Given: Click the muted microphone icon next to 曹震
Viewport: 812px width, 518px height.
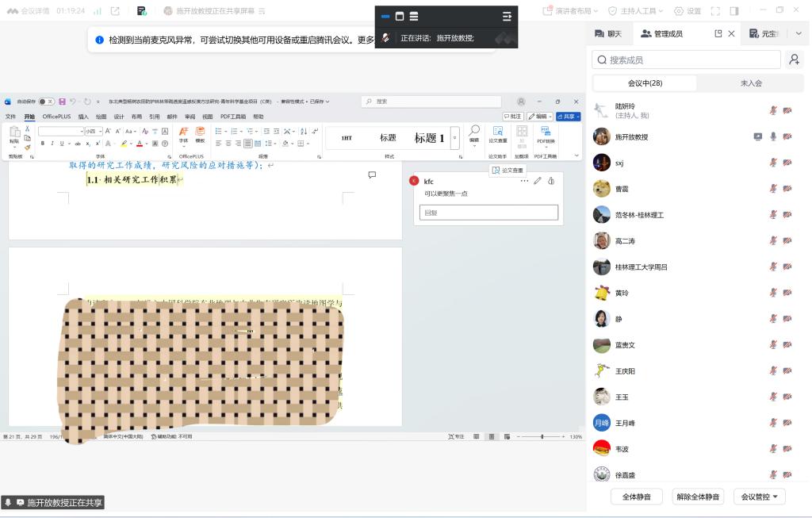Looking at the screenshot, I should tap(773, 189).
